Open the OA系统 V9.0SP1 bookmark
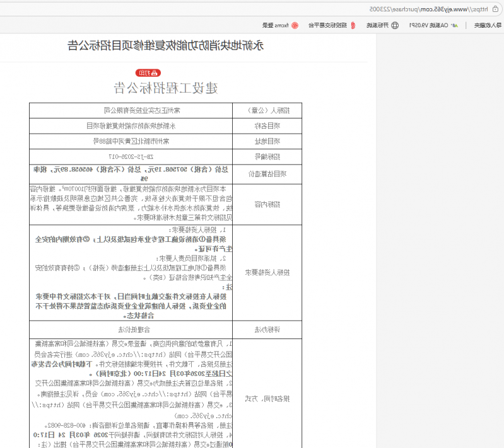The width and height of the screenshot is (504, 448). (433, 25)
